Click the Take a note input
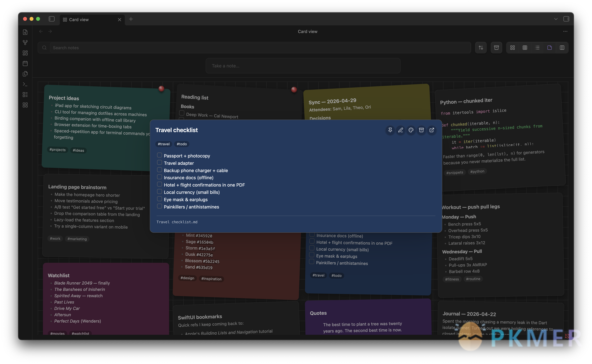This screenshot has height=364, width=592. tap(303, 66)
